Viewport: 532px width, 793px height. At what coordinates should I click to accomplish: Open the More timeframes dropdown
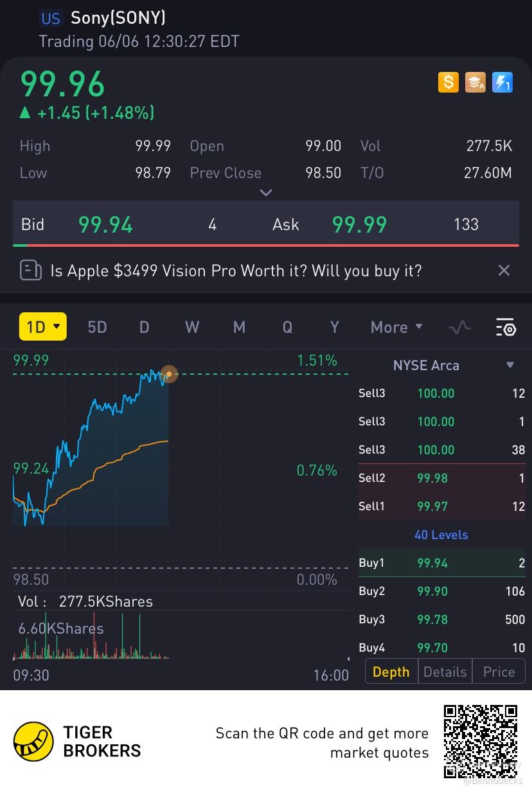tap(396, 327)
